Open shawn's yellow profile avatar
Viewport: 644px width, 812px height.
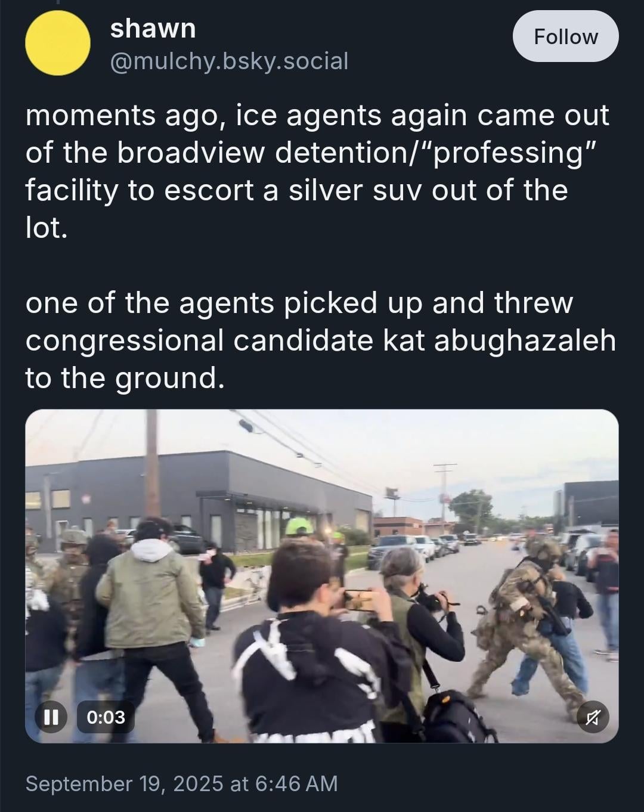[58, 43]
